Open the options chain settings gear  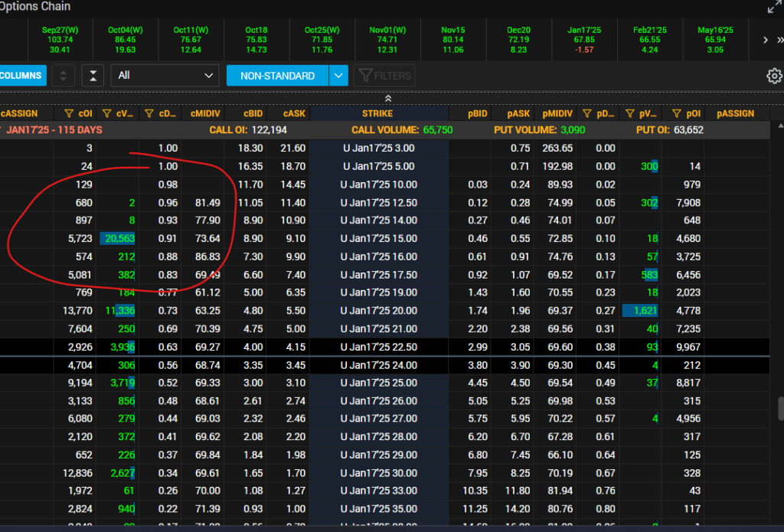click(775, 76)
